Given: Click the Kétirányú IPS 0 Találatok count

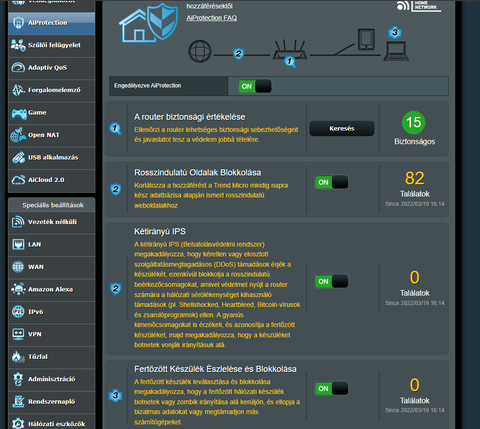Looking at the screenshot, I should click(415, 277).
